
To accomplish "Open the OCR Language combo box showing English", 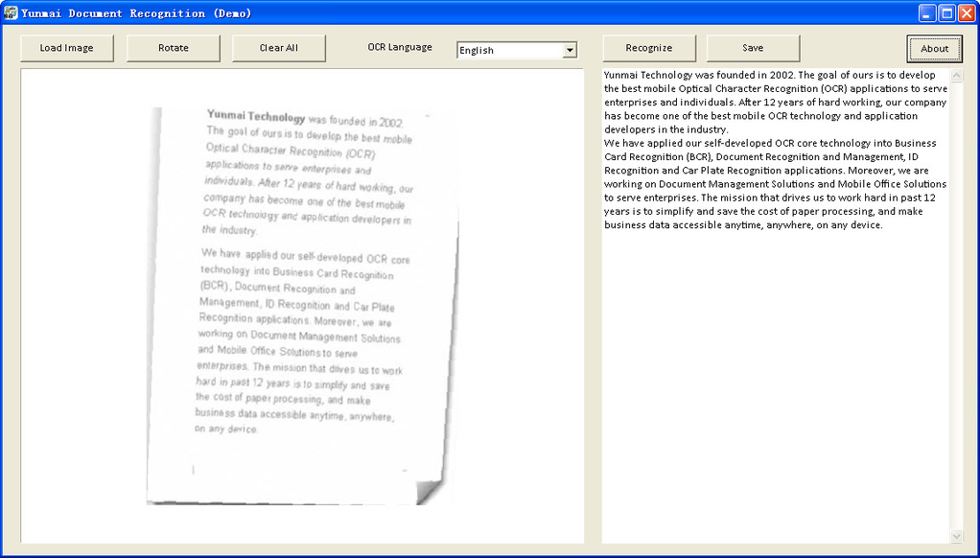I will tap(517, 50).
